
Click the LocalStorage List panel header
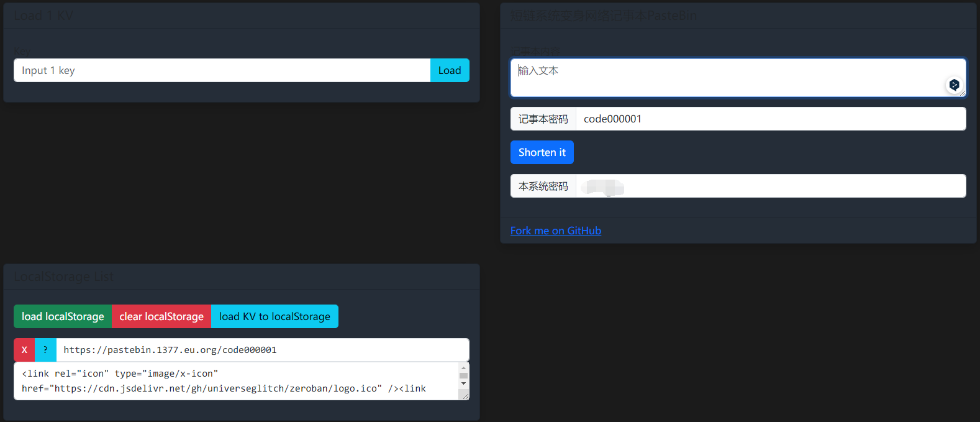(242, 277)
